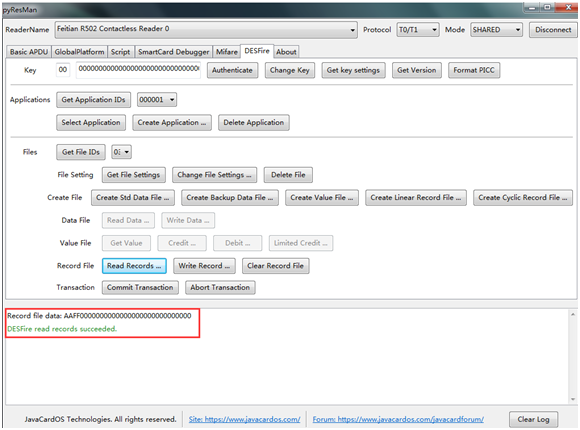Click Commit Transaction button

[x=140, y=288]
